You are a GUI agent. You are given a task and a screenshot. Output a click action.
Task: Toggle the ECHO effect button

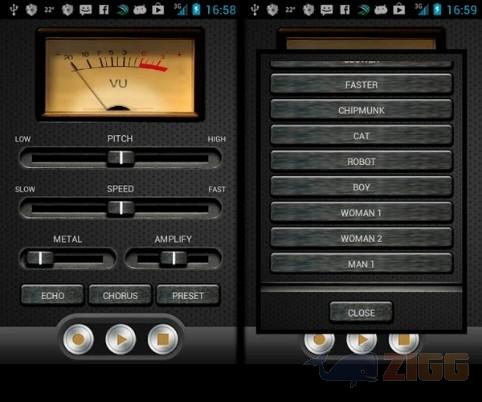(x=52, y=295)
